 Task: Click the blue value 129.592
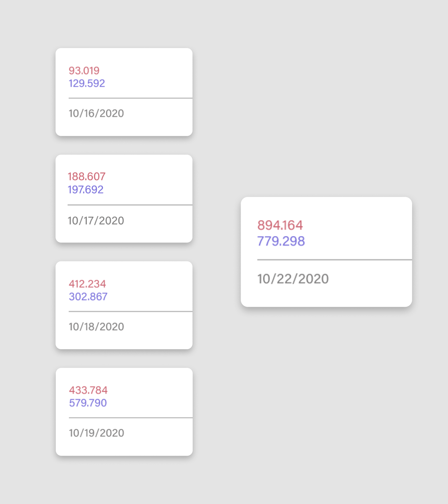coord(87,83)
